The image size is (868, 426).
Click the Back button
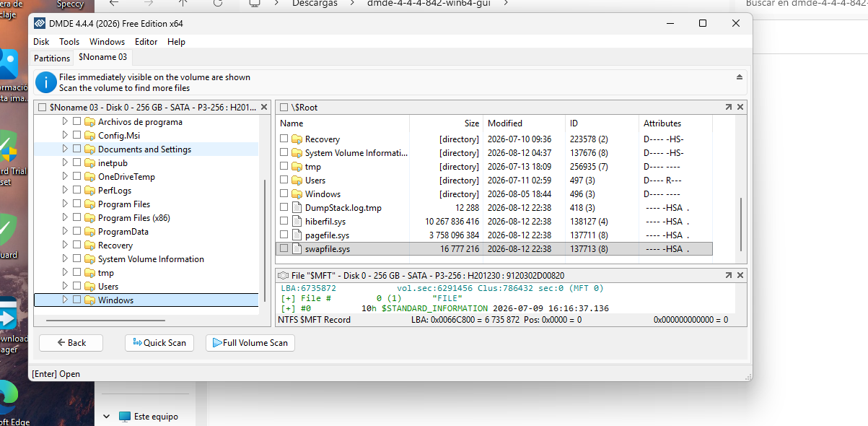point(71,343)
